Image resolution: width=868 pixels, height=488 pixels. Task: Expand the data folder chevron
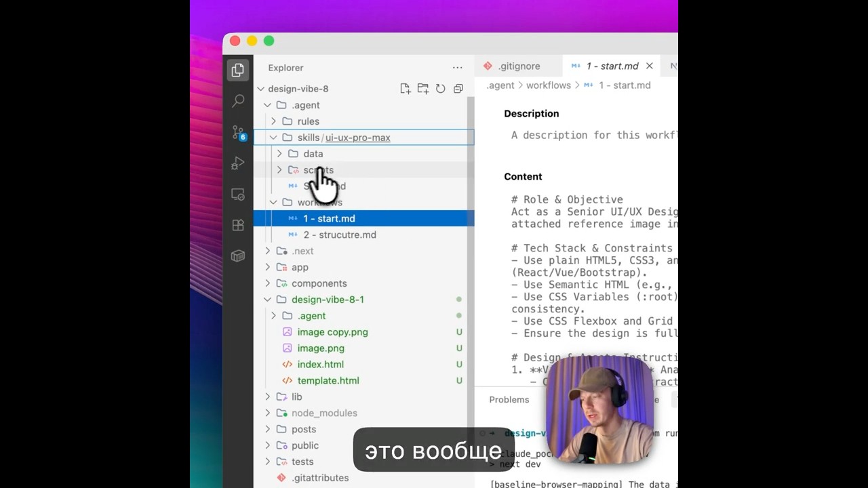click(279, 154)
